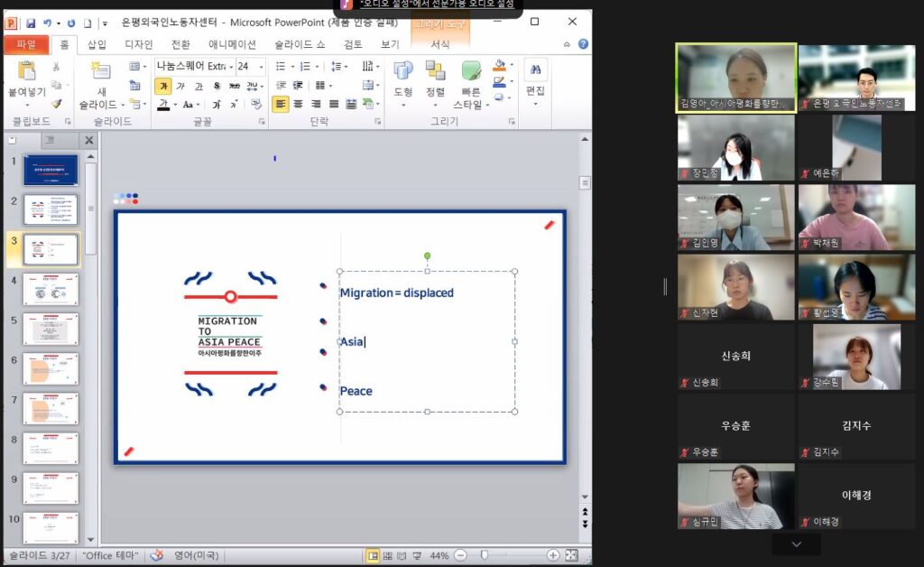Switch to the Design (디자인) tab
The image size is (924, 567).
(138, 45)
